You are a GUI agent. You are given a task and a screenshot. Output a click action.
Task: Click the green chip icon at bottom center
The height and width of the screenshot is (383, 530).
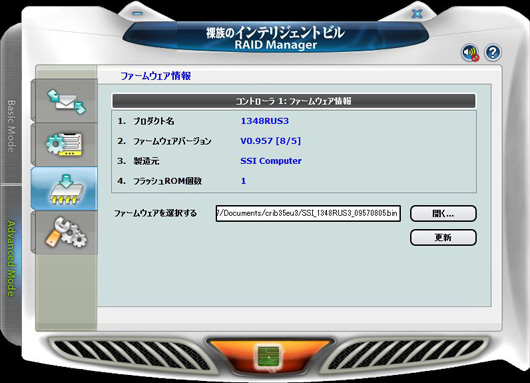point(269,357)
